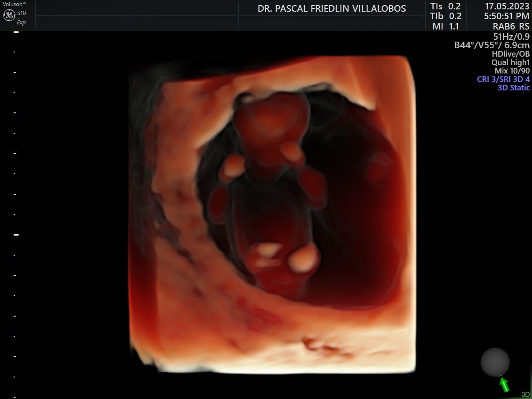The image size is (532, 399).
Task: Click the Mix 10/90 render mix value
Action: pos(512,71)
